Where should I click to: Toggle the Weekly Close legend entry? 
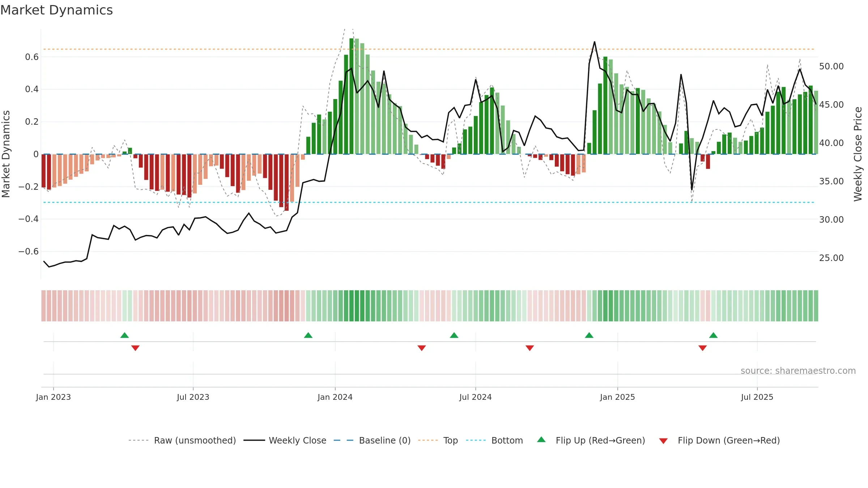click(285, 440)
